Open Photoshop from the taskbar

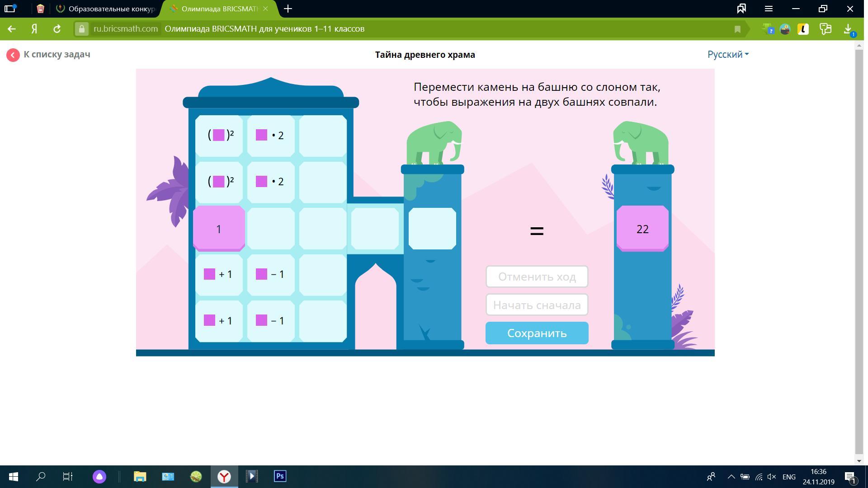pos(280,476)
